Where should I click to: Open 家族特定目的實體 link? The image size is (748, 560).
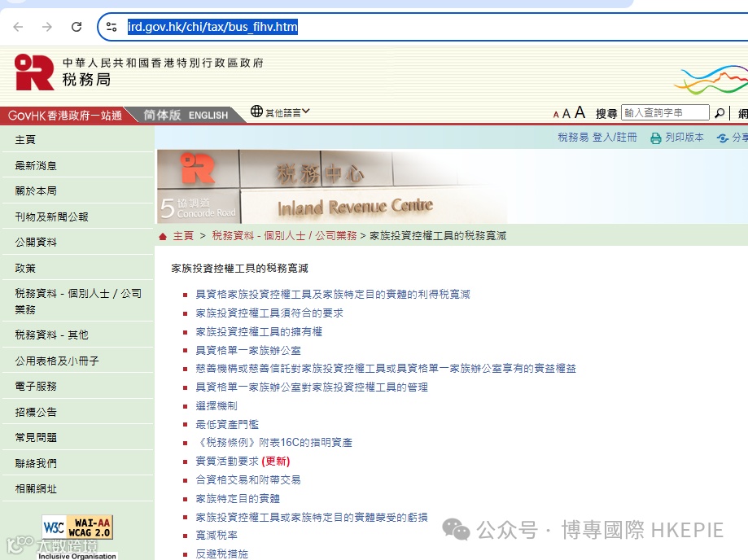pyautogui.click(x=238, y=498)
